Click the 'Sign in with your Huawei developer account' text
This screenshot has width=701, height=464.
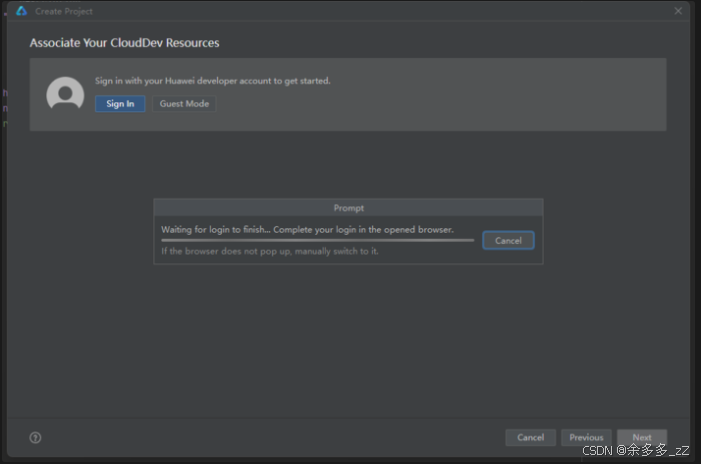click(x=212, y=81)
